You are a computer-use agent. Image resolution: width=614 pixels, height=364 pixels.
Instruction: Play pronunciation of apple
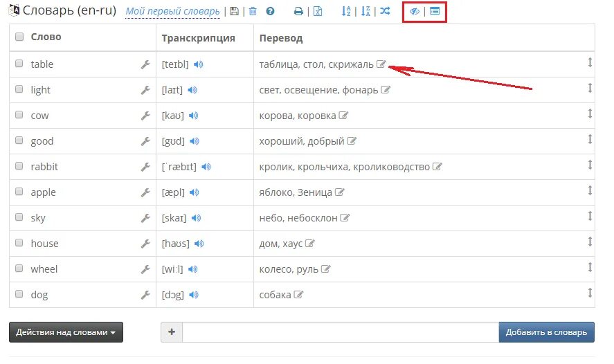[195, 192]
